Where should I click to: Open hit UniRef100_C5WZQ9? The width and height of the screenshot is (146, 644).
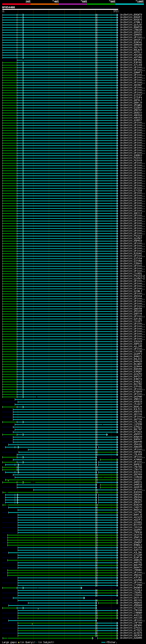(x=131, y=30)
